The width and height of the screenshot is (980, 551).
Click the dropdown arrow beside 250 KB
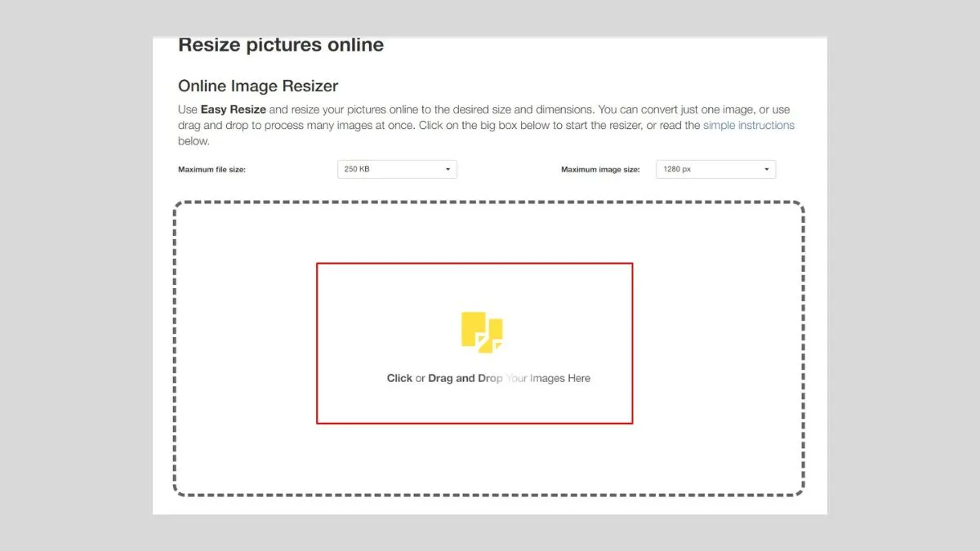tap(448, 169)
